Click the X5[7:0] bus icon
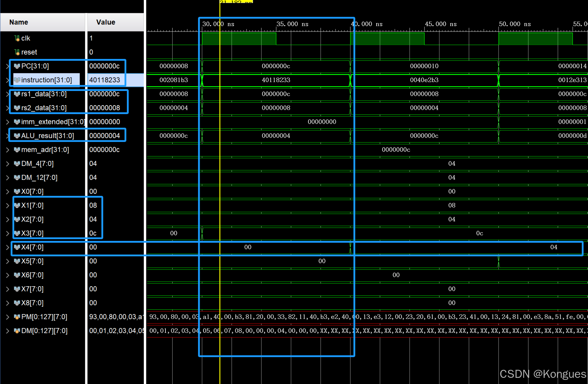 pos(17,261)
